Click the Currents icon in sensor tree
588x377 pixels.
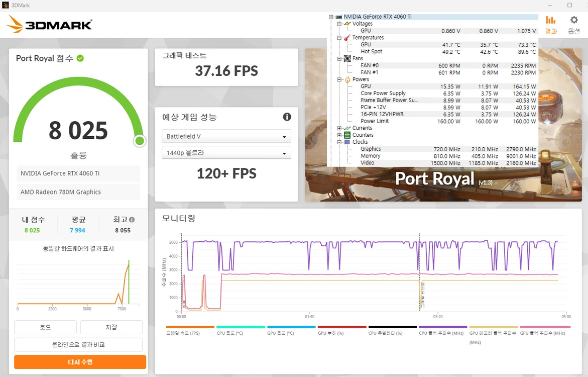point(347,128)
